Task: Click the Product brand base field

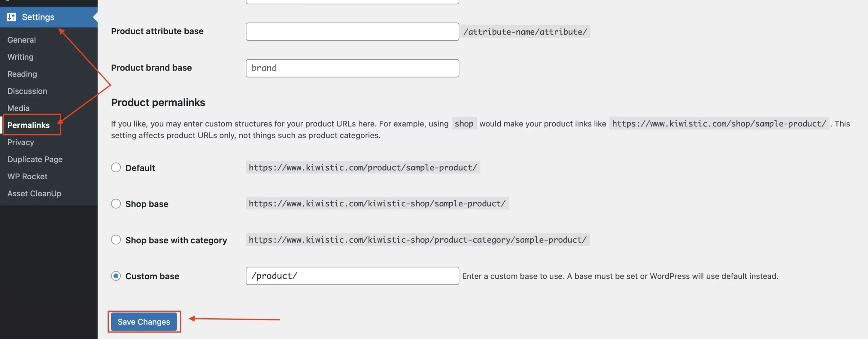Action: 352,68
